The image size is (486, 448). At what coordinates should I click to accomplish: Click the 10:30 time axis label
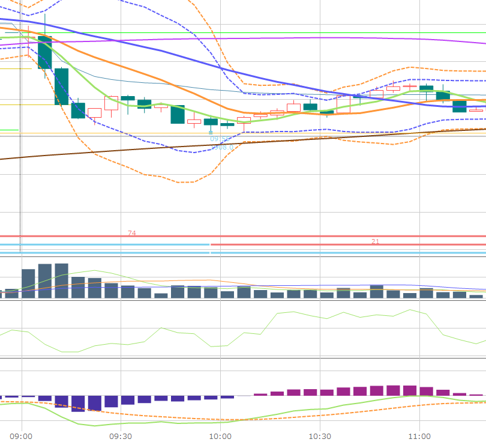[x=320, y=436]
